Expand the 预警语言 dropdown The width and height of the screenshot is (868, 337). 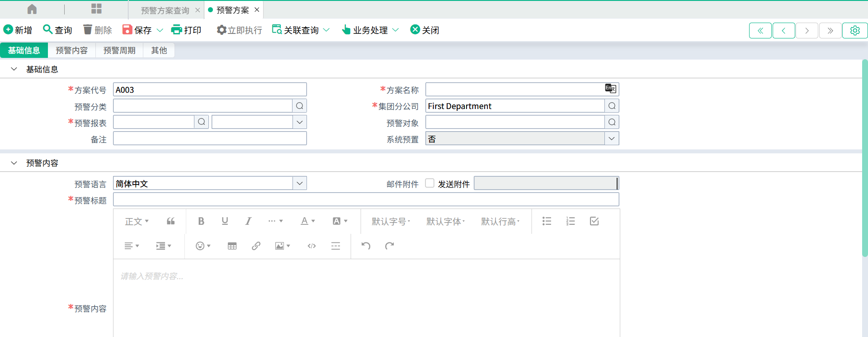[x=299, y=183]
